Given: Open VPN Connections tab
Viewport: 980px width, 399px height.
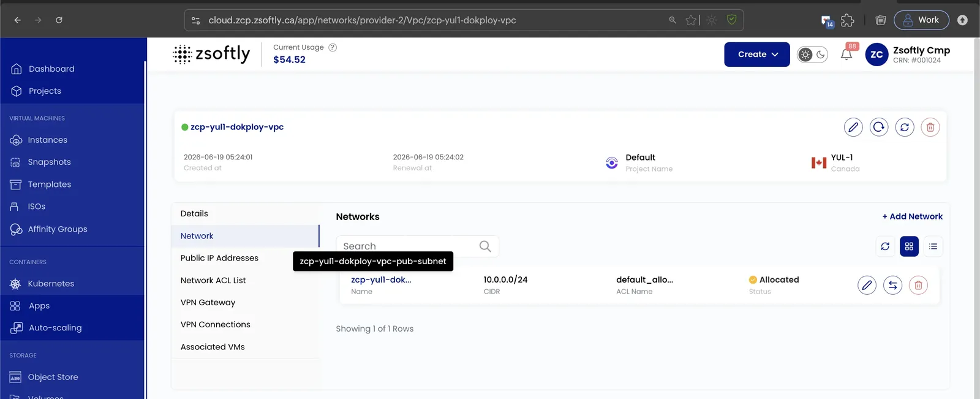Looking at the screenshot, I should [245, 324].
